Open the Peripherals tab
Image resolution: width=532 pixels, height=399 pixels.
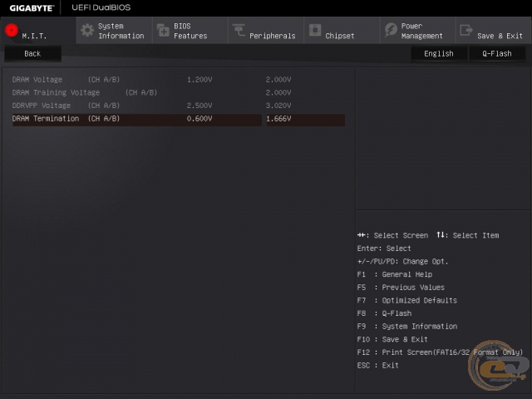(266, 31)
